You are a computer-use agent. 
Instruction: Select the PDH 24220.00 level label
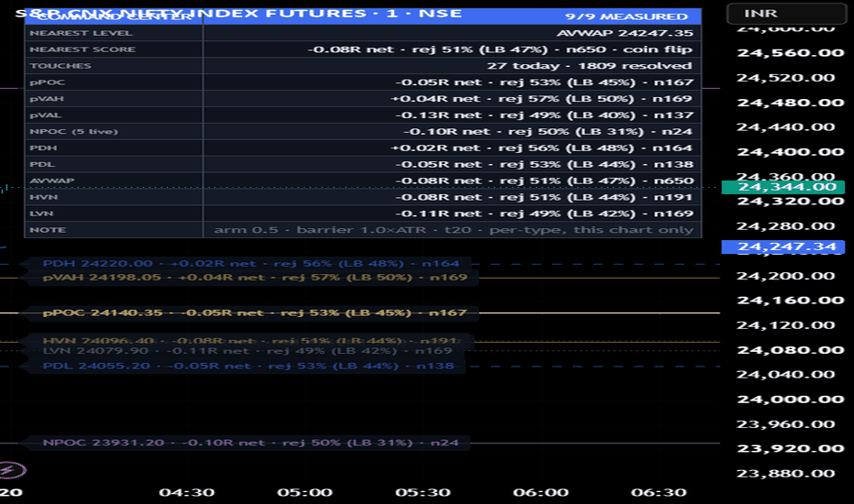250,264
